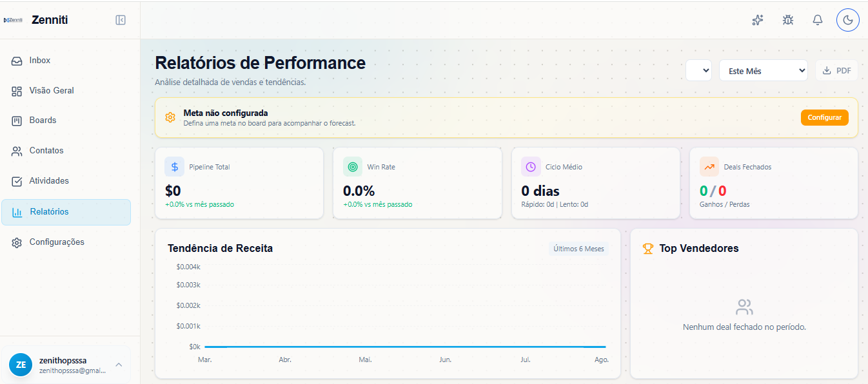
Task: Click the Deals Fechados trend icon
Action: pyautogui.click(x=709, y=167)
